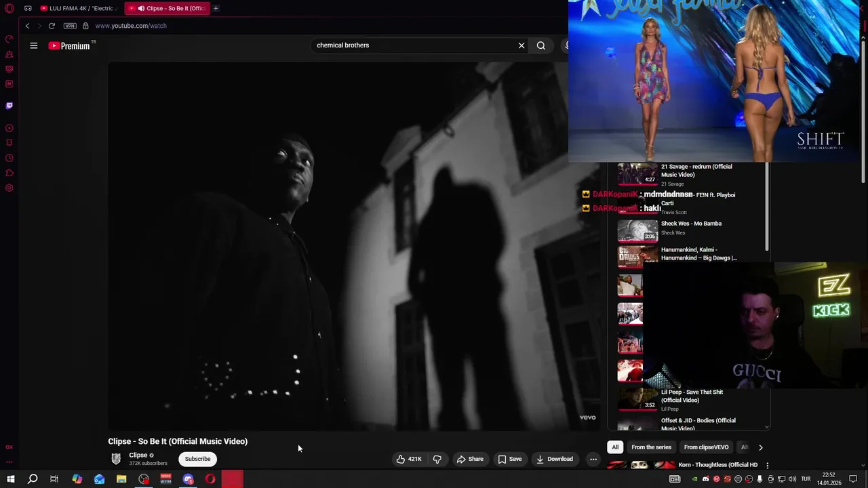
Task: Open Extensions cube icon in sidebar
Action: (x=9, y=173)
